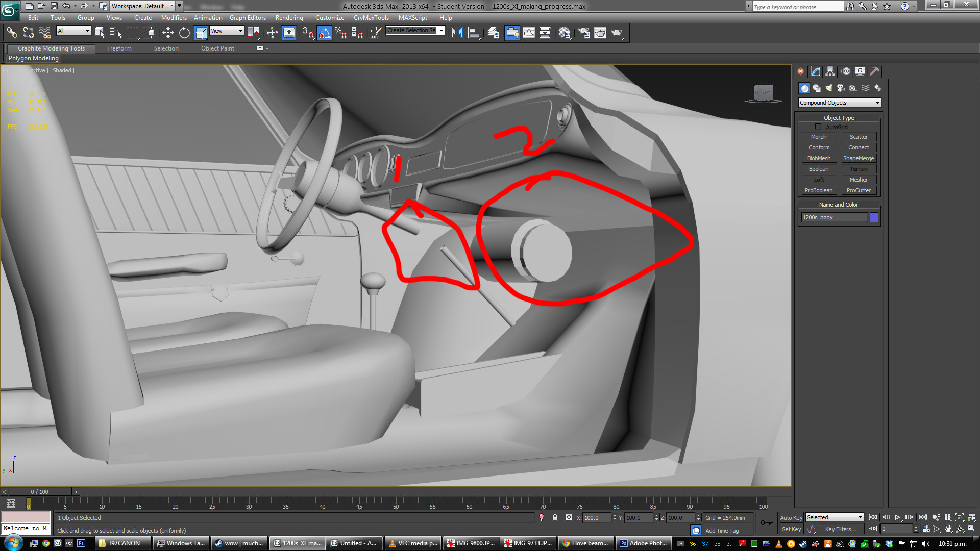
Task: Toggle the Selection Lock padlock
Action: [555, 517]
